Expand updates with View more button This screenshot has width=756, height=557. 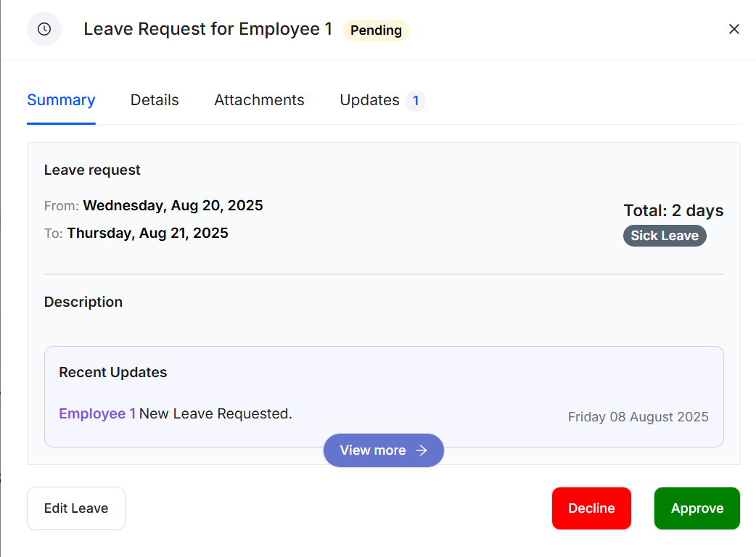point(373,450)
